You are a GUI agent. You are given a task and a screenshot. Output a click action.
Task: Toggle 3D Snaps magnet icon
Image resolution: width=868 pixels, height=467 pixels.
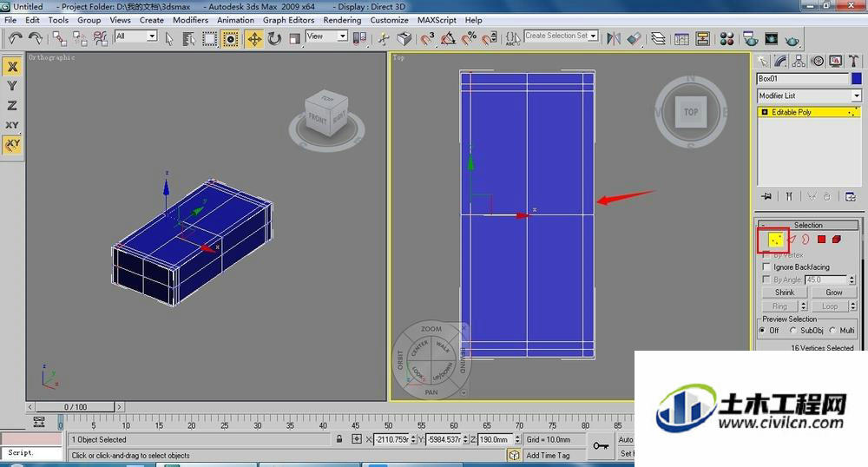click(427, 38)
